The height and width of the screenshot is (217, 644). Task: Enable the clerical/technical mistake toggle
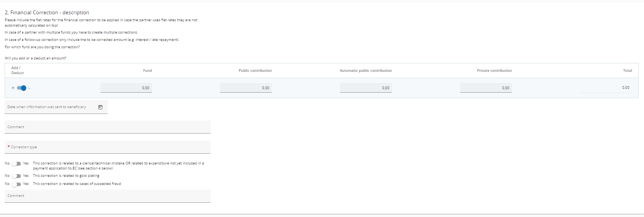[x=16, y=164]
